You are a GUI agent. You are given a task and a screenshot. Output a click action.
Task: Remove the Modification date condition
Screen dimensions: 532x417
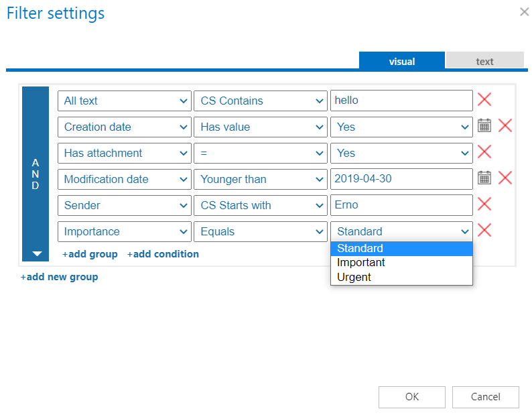505,178
